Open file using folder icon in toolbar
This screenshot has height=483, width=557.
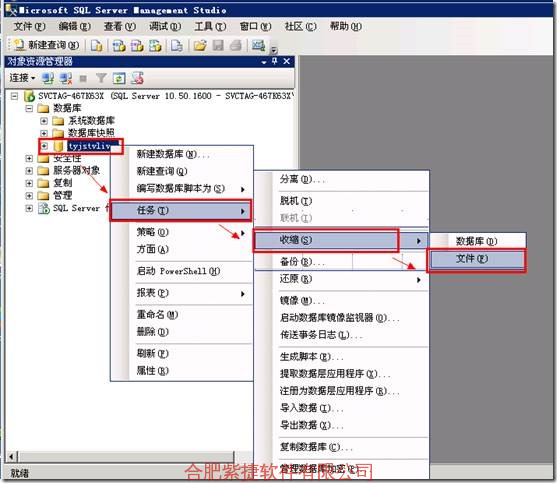pyautogui.click(x=200, y=45)
